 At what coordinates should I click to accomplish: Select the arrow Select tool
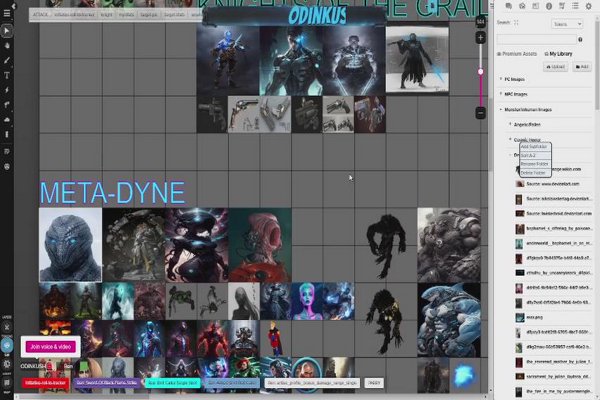(x=7, y=31)
